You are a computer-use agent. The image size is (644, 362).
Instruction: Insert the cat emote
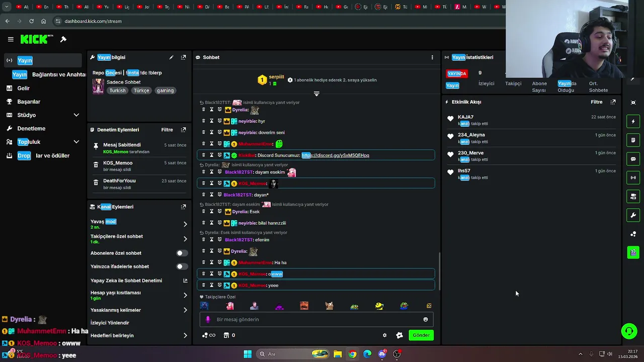[x=330, y=306]
